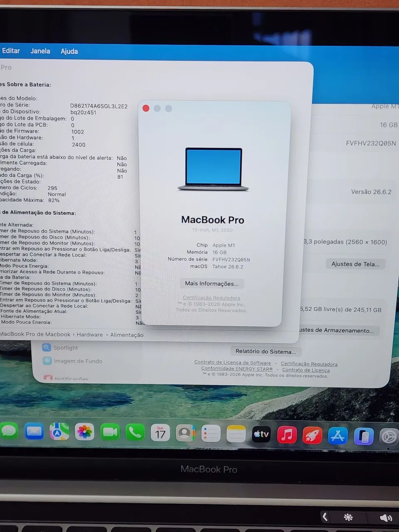The width and height of the screenshot is (399, 532).
Task: Open the Mail app in Dock
Action: (x=34, y=432)
